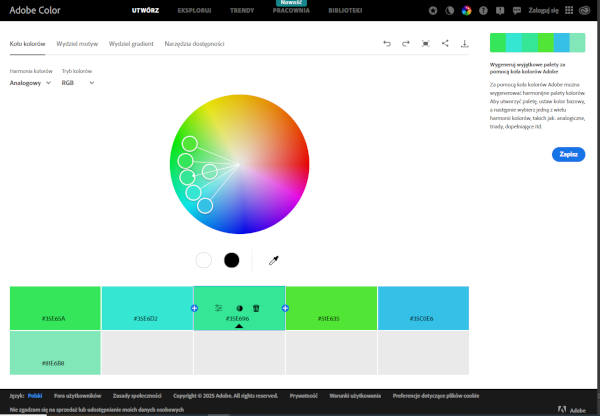
Task: Redo the color change
Action: coord(406,44)
